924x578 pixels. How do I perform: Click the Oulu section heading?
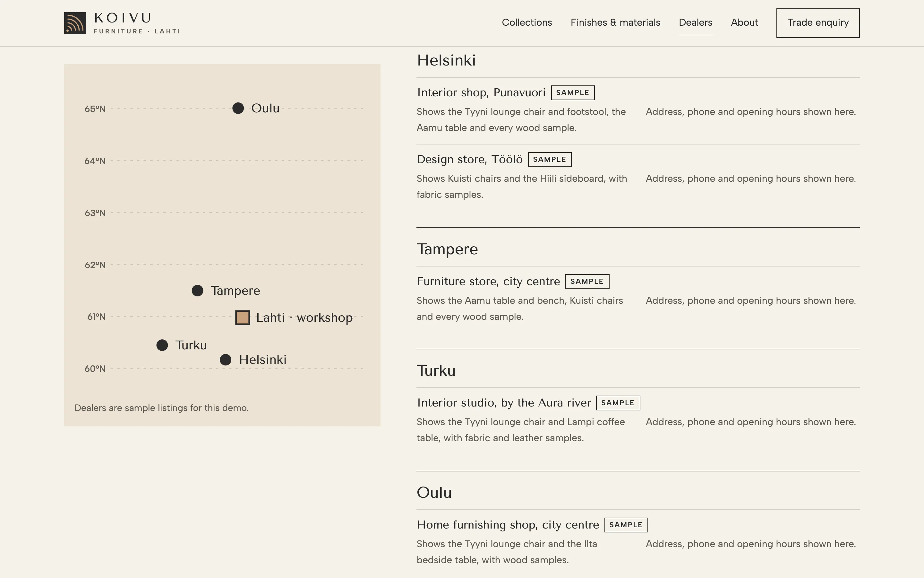point(434,492)
